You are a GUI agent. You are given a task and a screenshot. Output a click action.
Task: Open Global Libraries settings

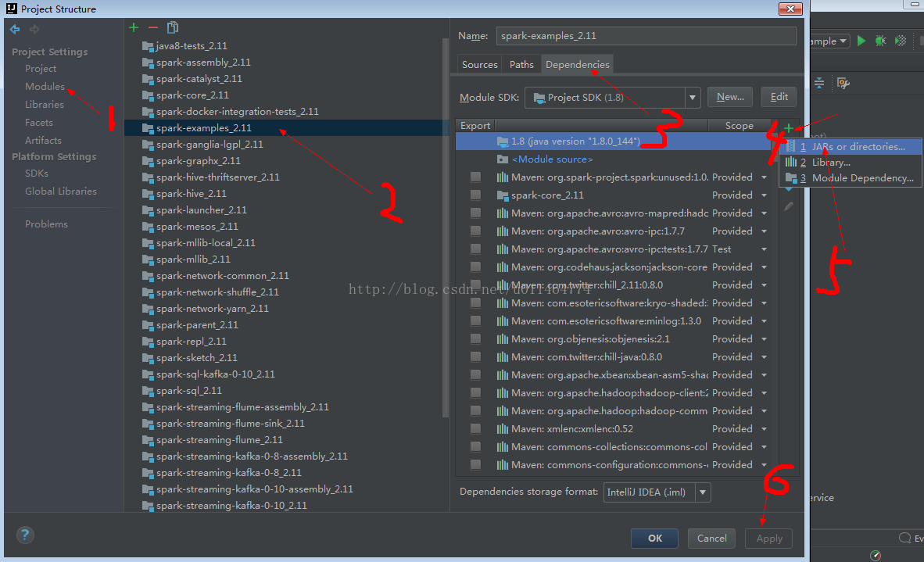(x=61, y=192)
